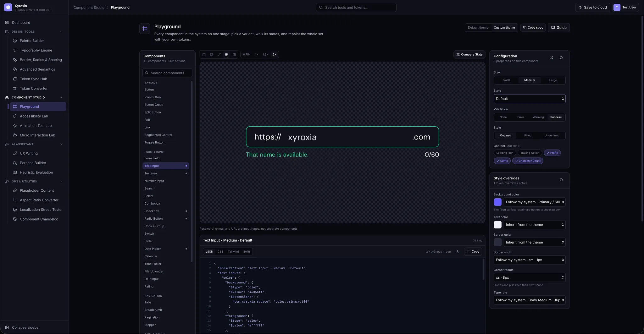
Task: Open Token Converter
Action: pos(38,89)
